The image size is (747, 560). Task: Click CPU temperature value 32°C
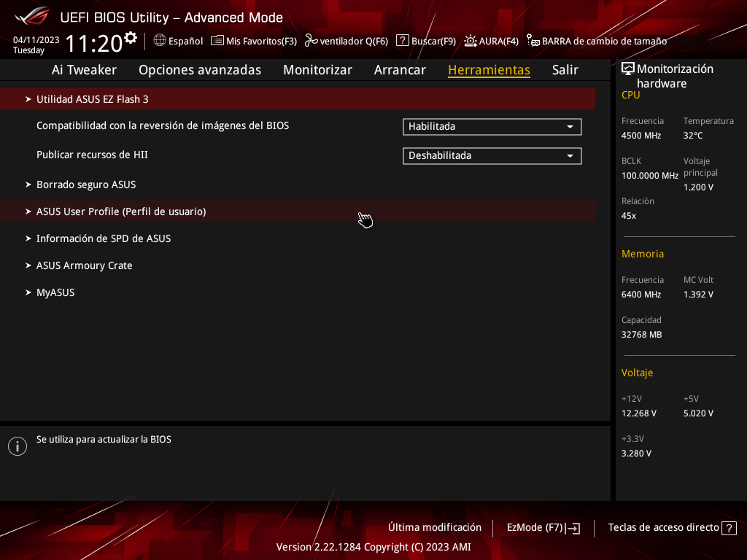click(x=693, y=136)
